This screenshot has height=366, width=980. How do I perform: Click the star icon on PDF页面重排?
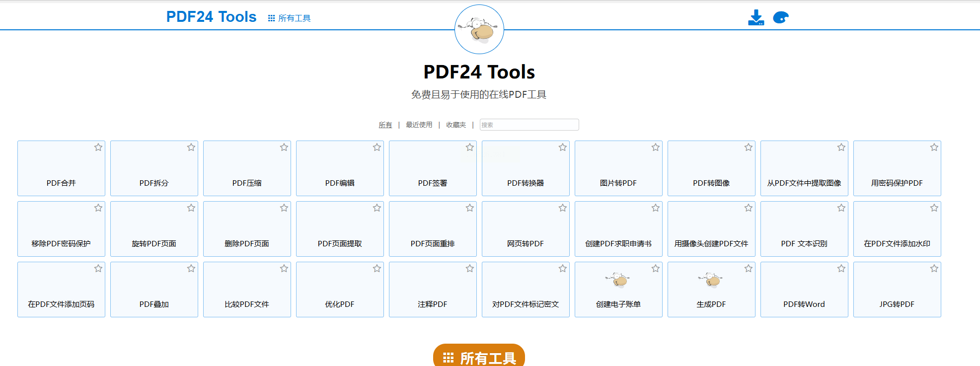click(470, 208)
